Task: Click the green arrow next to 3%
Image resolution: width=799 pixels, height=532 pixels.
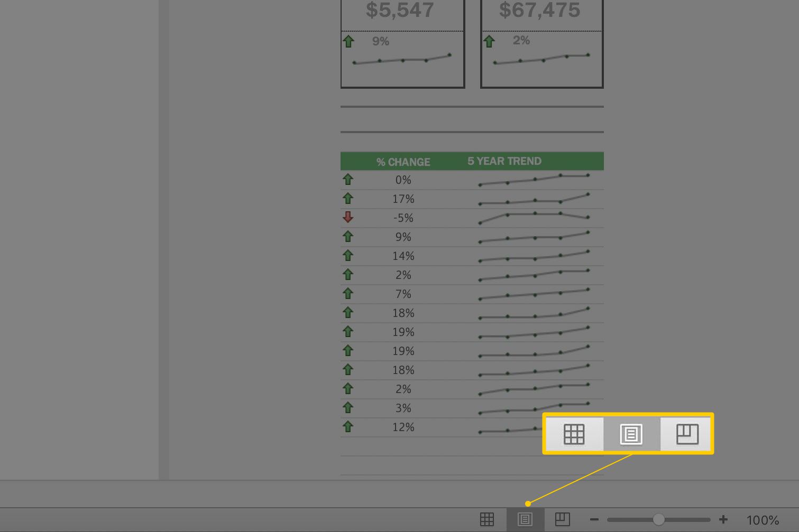Action: 348,407
